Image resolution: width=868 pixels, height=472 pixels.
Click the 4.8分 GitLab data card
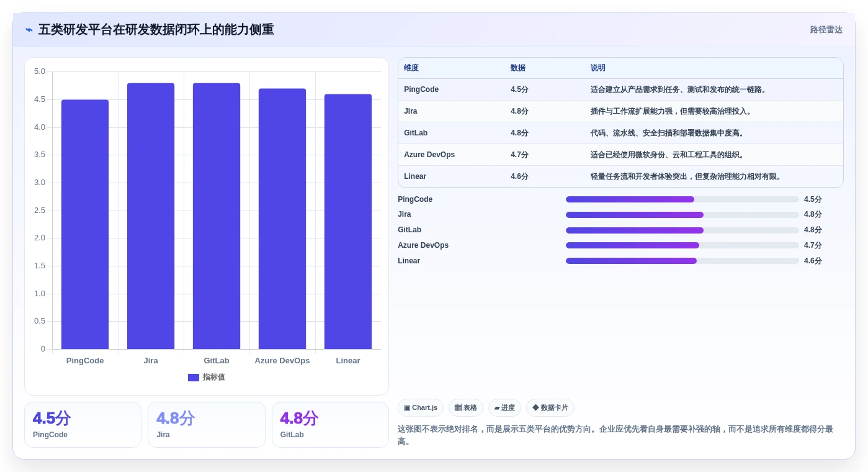pos(330,425)
